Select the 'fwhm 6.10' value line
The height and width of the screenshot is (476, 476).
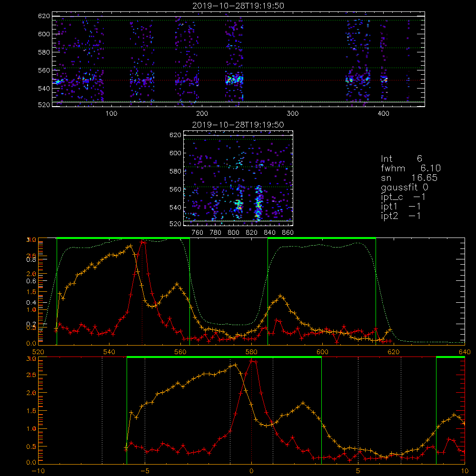(411, 168)
